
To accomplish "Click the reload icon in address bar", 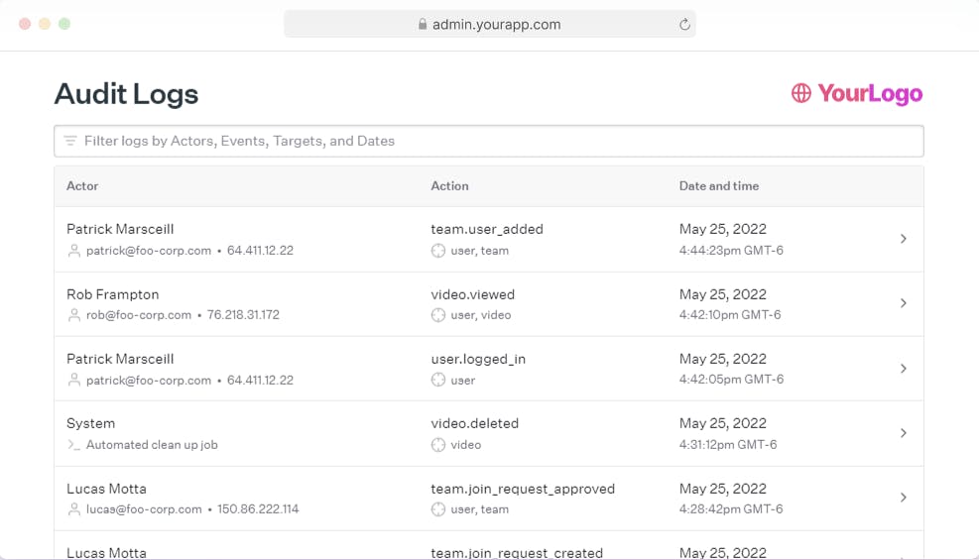I will pos(684,25).
